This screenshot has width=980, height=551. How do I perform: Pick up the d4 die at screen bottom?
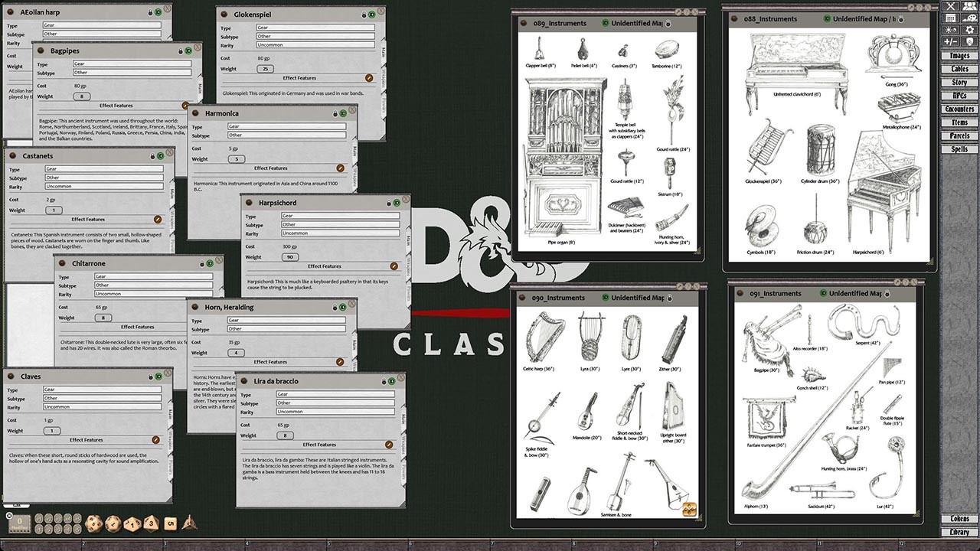pos(191,523)
